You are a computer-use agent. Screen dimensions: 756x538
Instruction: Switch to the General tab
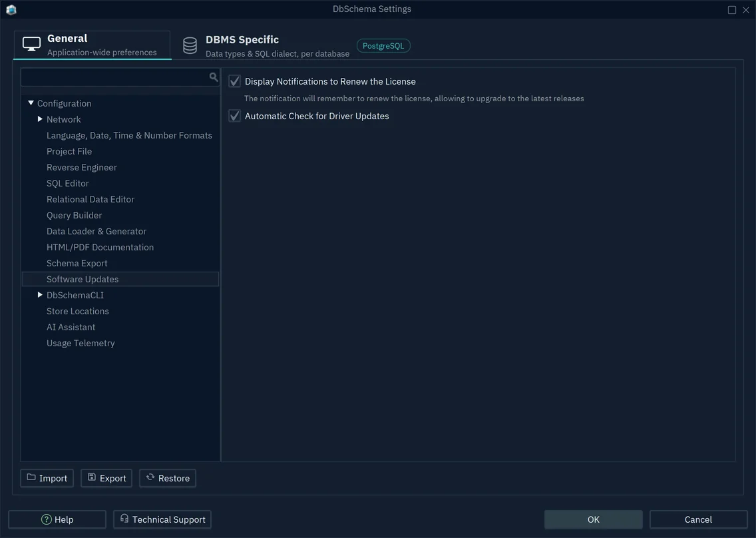point(92,45)
